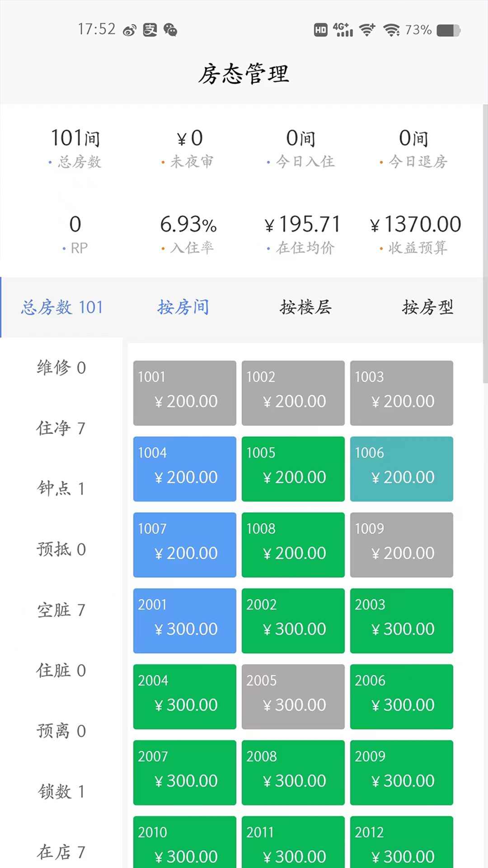Open teal room card 1006
The height and width of the screenshot is (868, 488).
point(401,469)
